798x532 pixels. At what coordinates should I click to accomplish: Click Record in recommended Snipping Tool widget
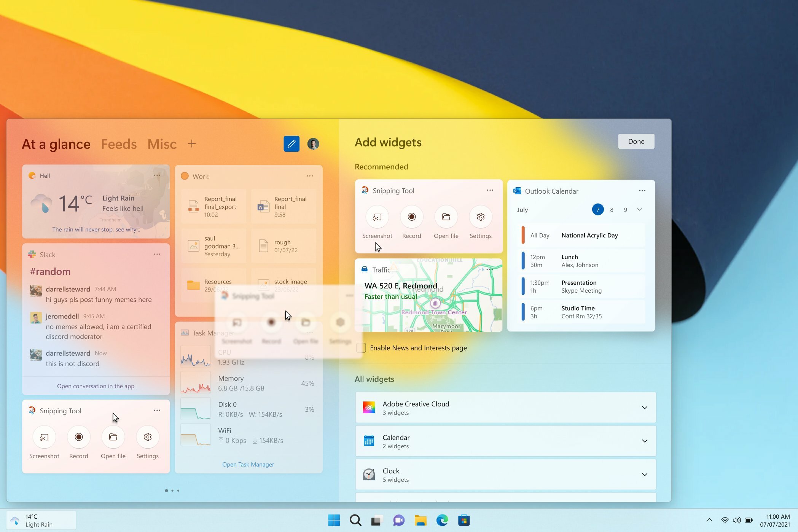pos(412,217)
